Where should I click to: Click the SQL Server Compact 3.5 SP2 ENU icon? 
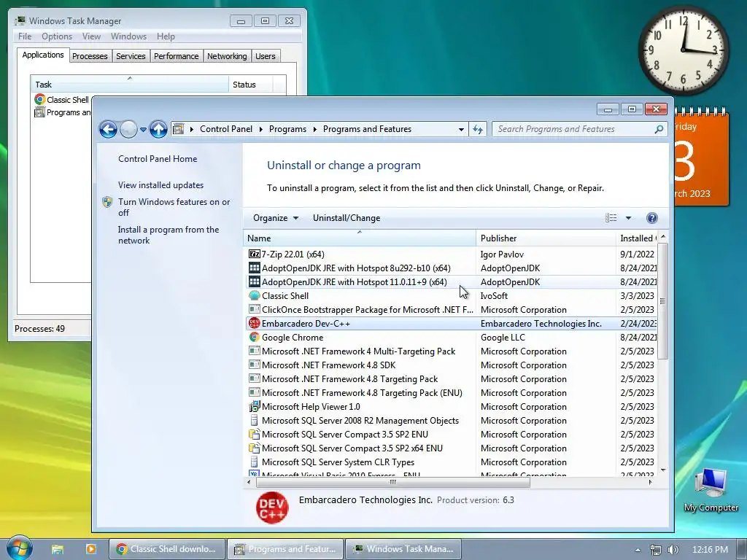255,435
